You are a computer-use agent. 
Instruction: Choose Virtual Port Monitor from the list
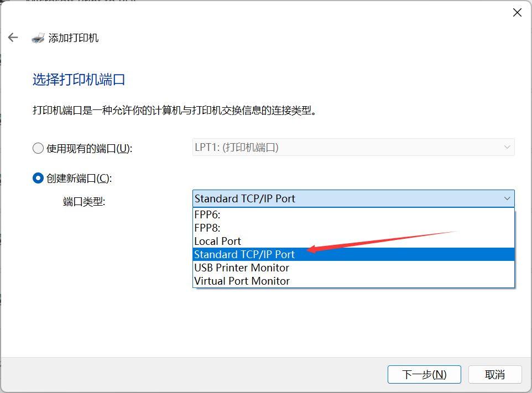242,281
